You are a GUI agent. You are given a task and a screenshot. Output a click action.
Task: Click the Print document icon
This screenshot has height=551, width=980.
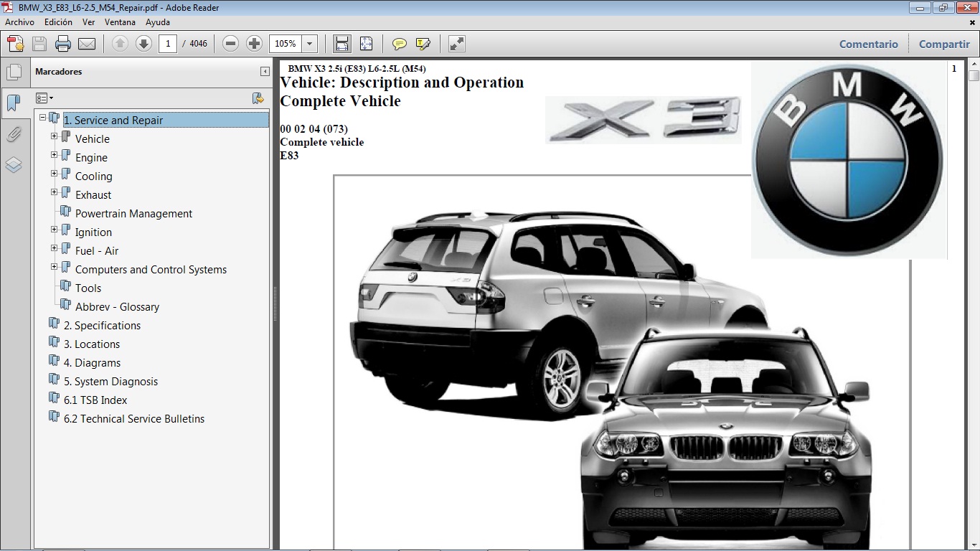pos(63,43)
